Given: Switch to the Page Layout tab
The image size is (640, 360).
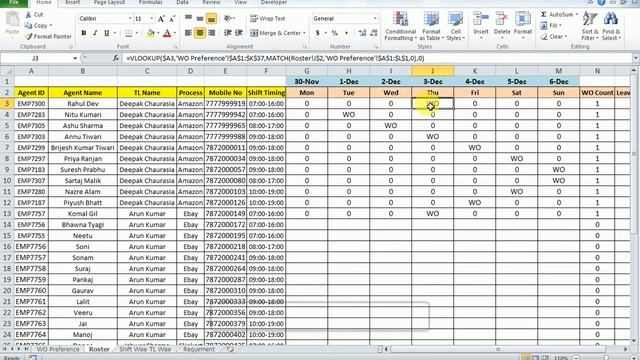Looking at the screenshot, I should click(x=109, y=3).
